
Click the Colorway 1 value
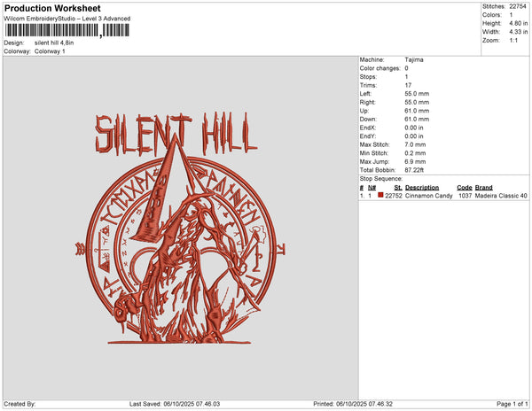[51, 51]
